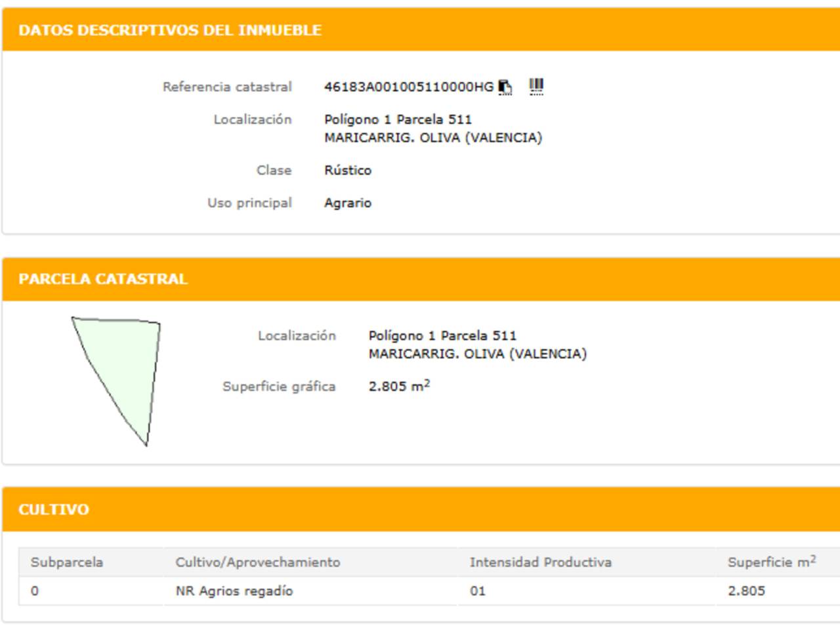Click the barcode icon beside the reference

point(536,86)
